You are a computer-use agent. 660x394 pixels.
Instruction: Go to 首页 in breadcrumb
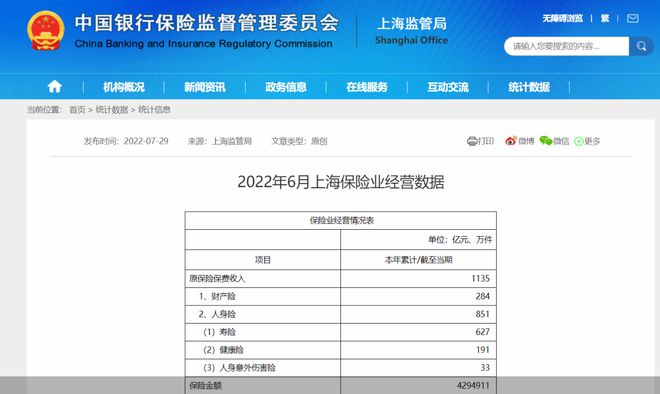tap(77, 110)
